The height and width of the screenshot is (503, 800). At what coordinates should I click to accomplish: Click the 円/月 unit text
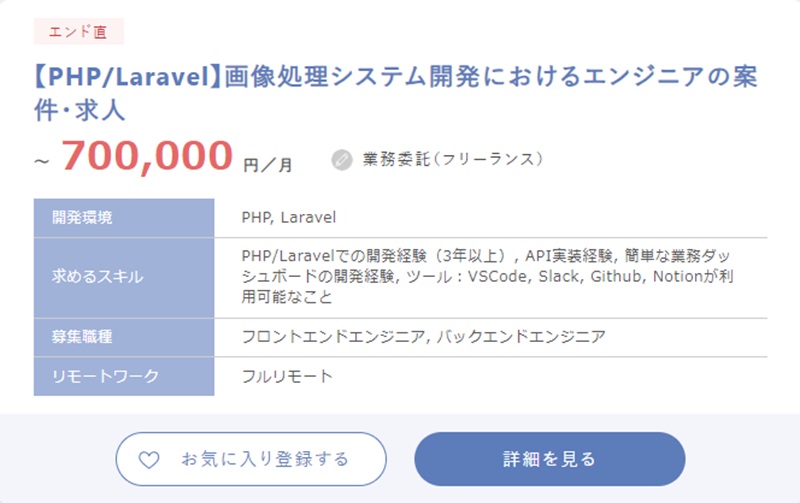tap(268, 164)
